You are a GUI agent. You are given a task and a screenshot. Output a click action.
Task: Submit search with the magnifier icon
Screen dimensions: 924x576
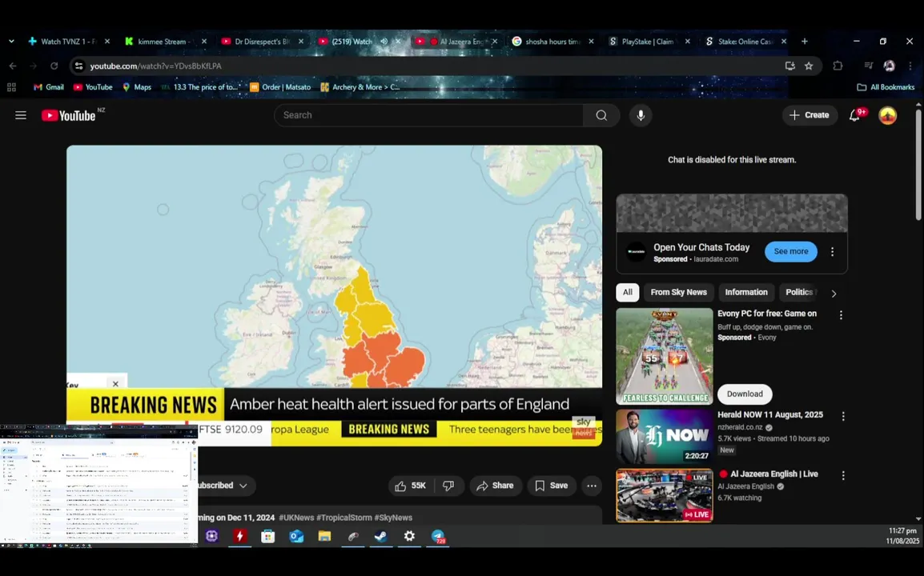pyautogui.click(x=601, y=115)
